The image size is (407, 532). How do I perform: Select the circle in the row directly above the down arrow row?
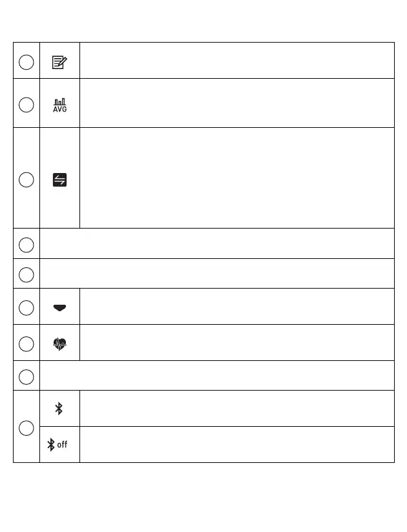click(x=26, y=275)
